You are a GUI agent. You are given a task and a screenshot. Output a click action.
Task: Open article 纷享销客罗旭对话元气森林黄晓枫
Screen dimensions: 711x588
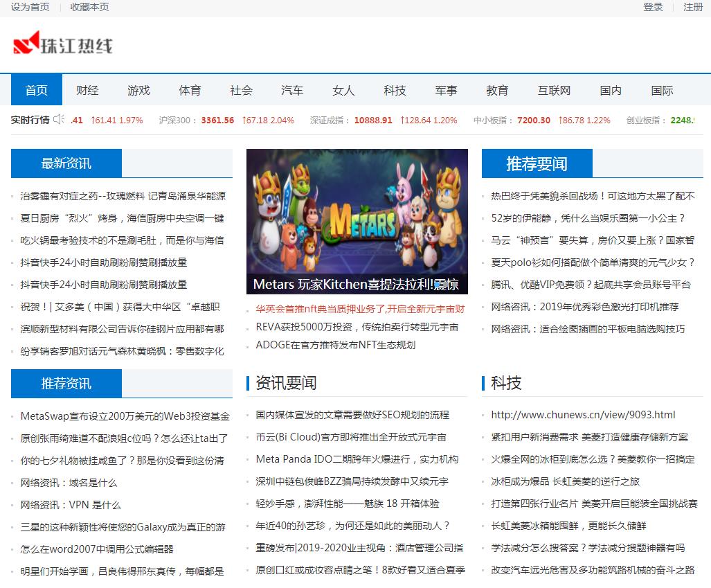[x=122, y=351]
